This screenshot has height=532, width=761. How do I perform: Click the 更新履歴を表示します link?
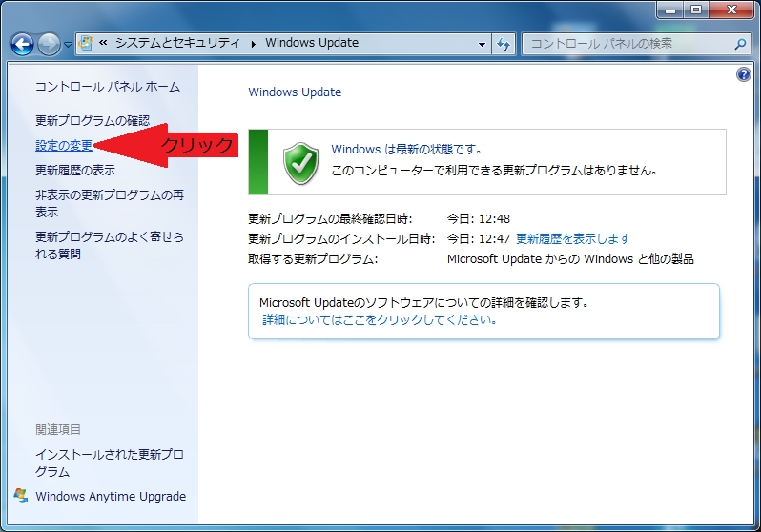point(573,238)
